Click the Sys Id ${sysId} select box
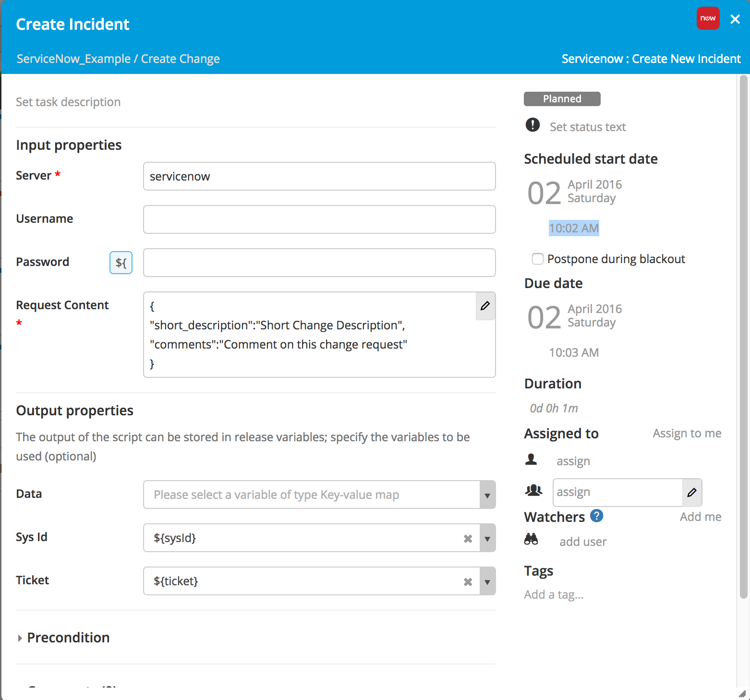 [x=319, y=538]
